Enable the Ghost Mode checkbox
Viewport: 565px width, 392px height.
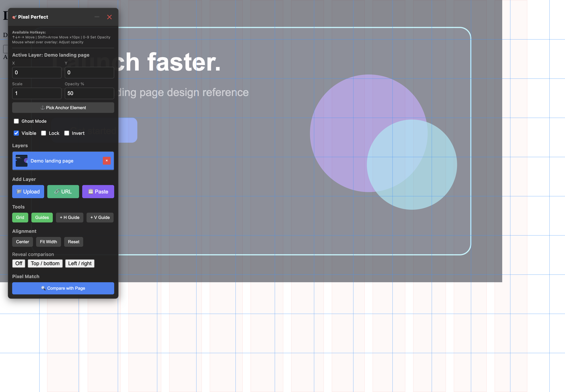coord(16,121)
